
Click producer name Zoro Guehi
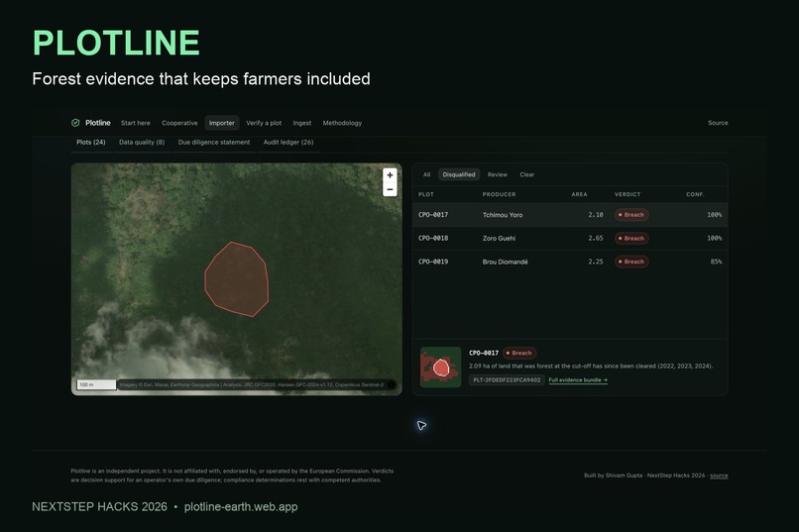coord(499,238)
